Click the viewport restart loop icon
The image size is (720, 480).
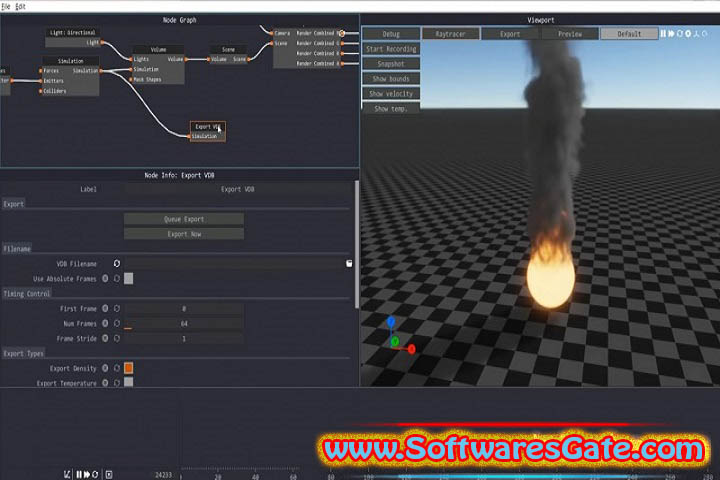680,34
